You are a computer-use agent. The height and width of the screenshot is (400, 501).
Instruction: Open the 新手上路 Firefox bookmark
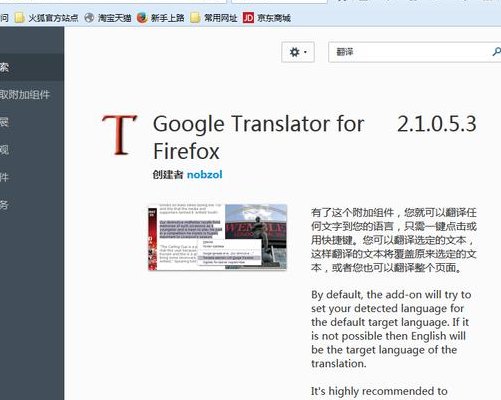click(x=161, y=18)
